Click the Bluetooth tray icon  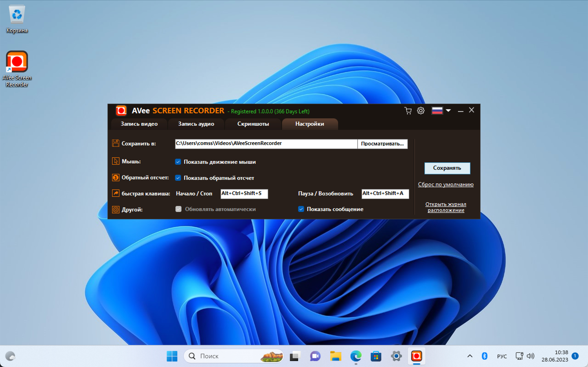(485, 356)
